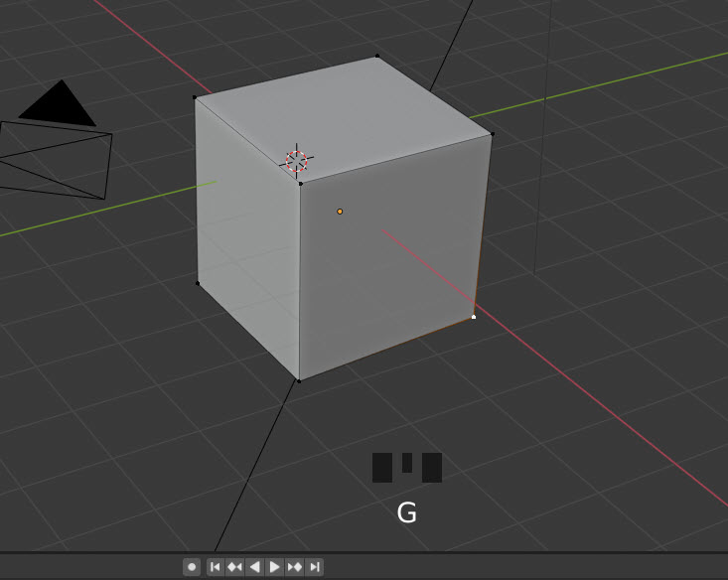
Task: Jump to the next keyframe
Action: tap(294, 567)
